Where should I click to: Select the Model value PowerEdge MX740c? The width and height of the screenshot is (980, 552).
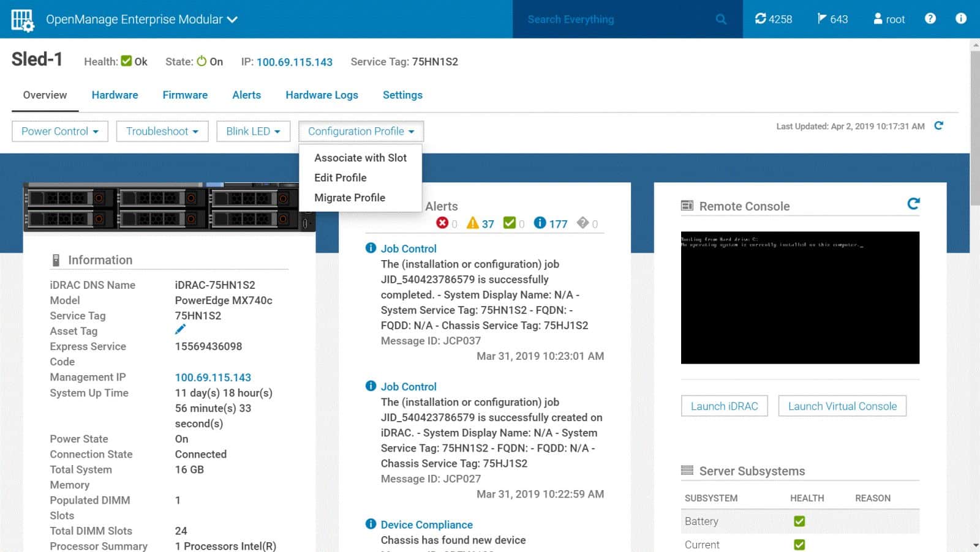pyautogui.click(x=224, y=300)
